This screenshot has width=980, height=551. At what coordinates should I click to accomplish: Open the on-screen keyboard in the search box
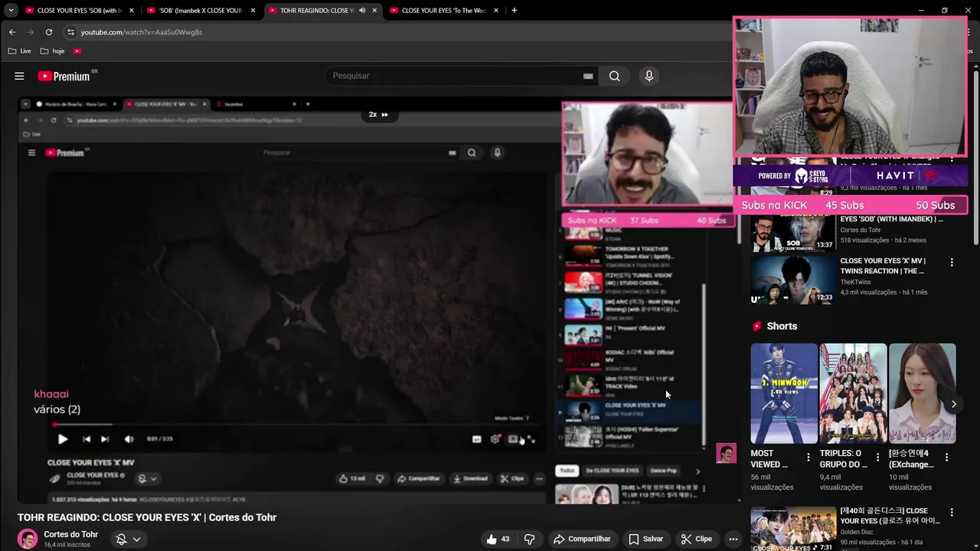point(588,76)
